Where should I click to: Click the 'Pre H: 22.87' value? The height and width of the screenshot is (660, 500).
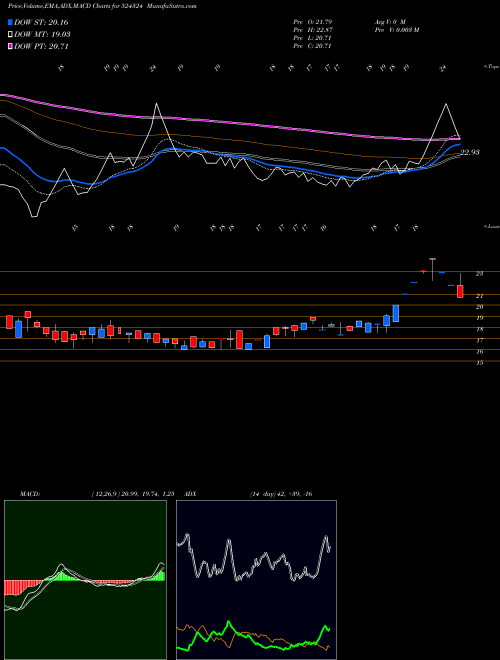(312, 30)
